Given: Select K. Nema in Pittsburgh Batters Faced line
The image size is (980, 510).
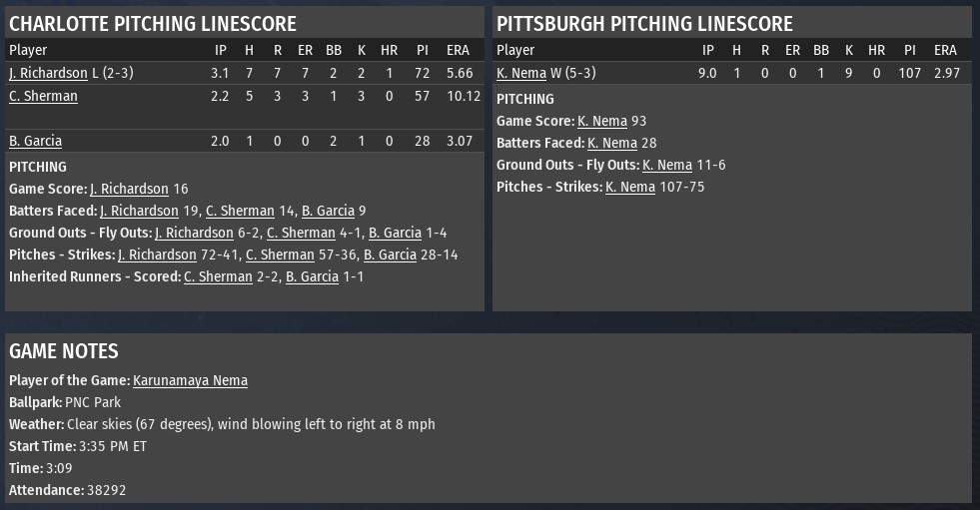Looking at the screenshot, I should pyautogui.click(x=612, y=143).
